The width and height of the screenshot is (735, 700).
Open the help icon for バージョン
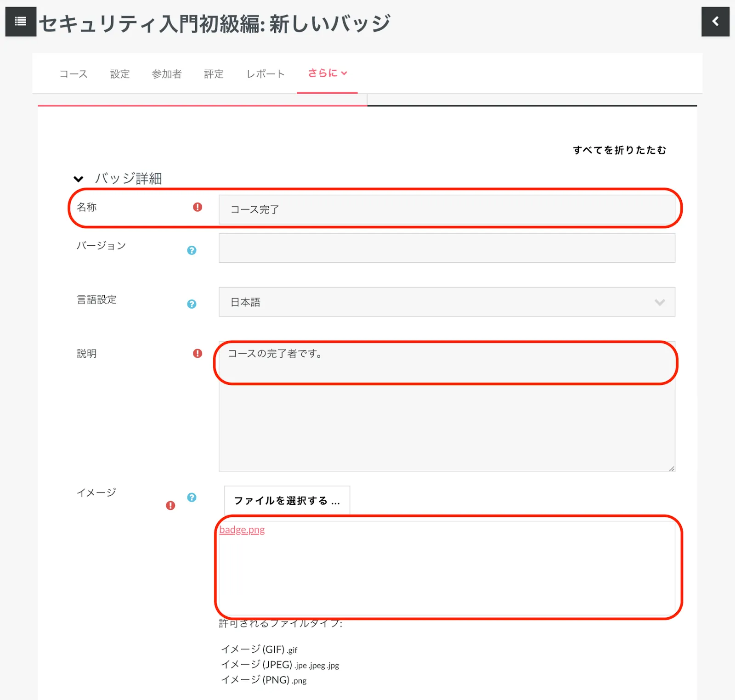192,250
